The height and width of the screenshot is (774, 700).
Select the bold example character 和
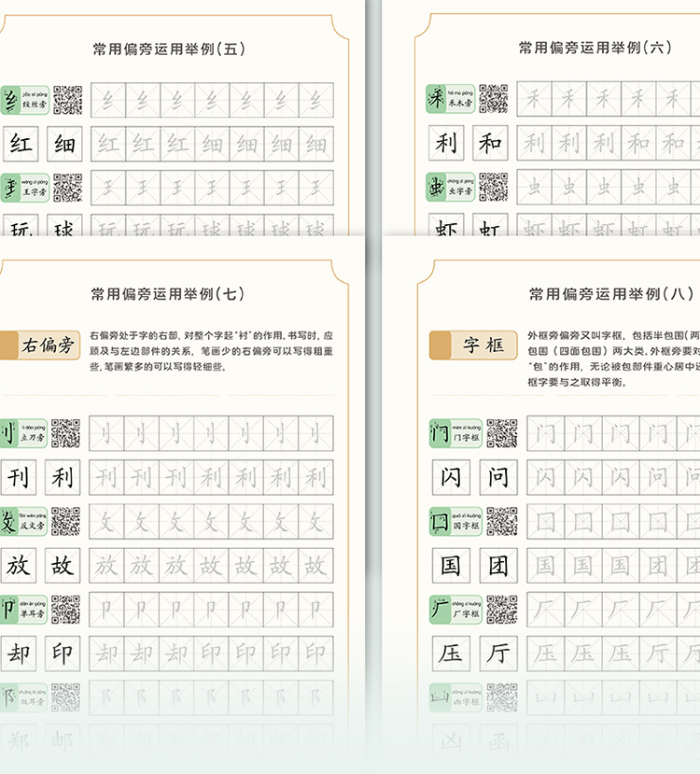[x=490, y=143]
